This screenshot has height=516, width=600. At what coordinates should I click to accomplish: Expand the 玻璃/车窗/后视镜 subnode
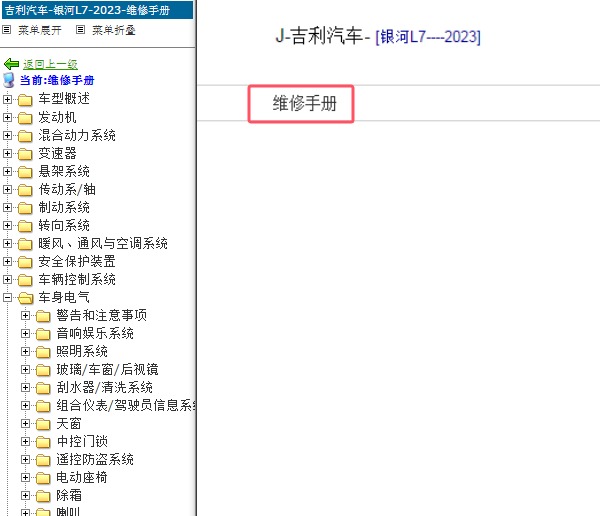pyautogui.click(x=25, y=369)
